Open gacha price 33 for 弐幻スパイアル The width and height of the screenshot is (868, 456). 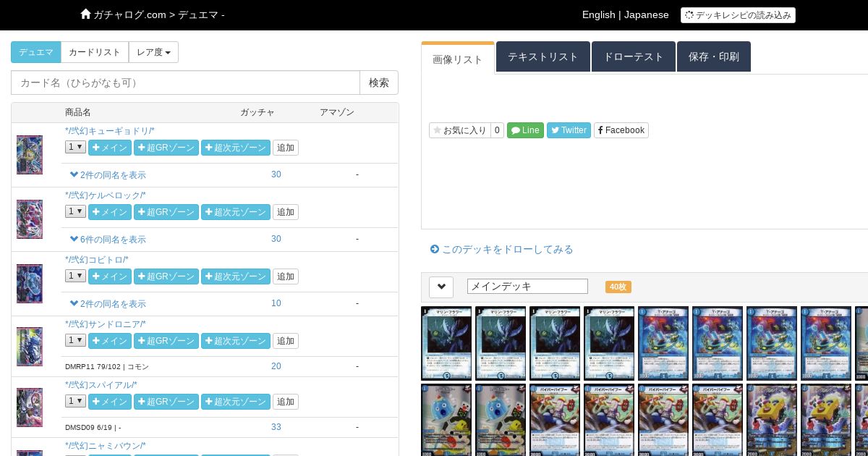276,427
